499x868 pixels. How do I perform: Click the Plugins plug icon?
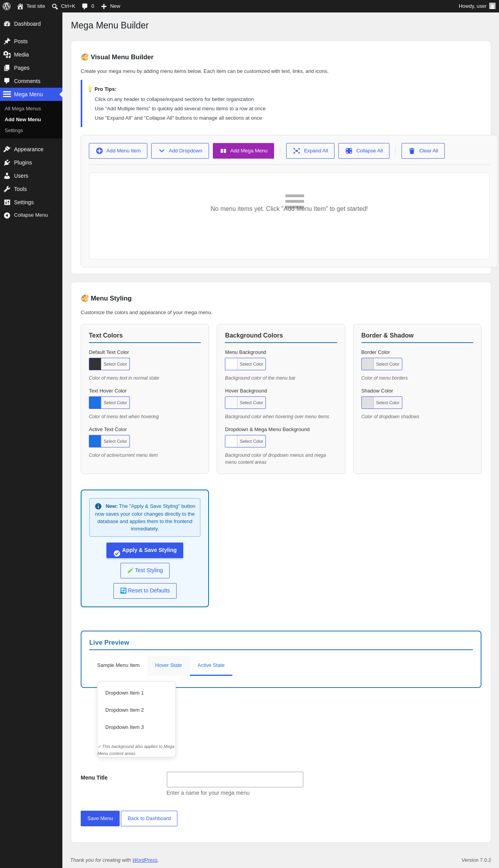coord(7,163)
